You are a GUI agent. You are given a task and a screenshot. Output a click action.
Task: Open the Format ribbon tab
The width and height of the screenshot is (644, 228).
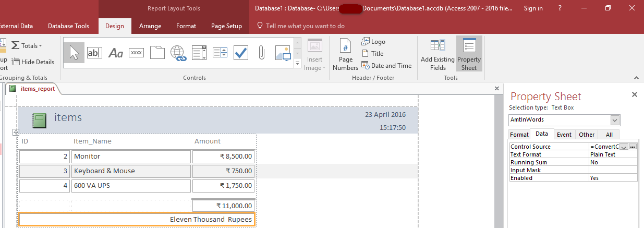[186, 26]
